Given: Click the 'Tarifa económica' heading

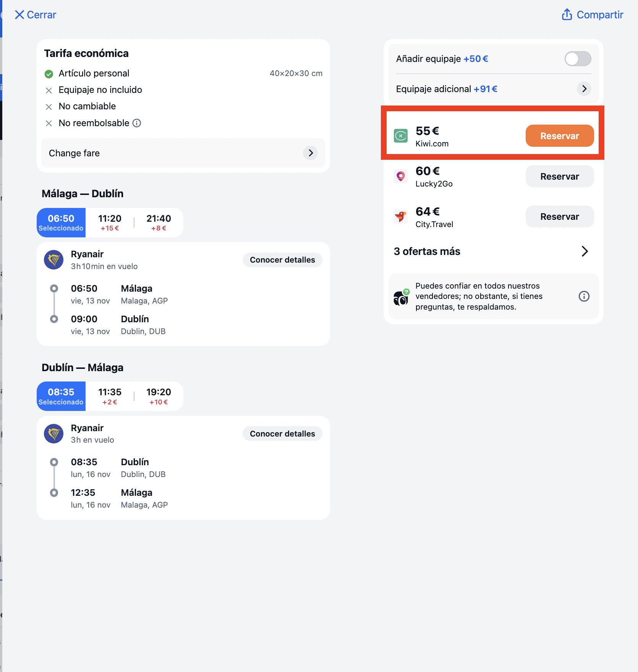Looking at the screenshot, I should 86,53.
